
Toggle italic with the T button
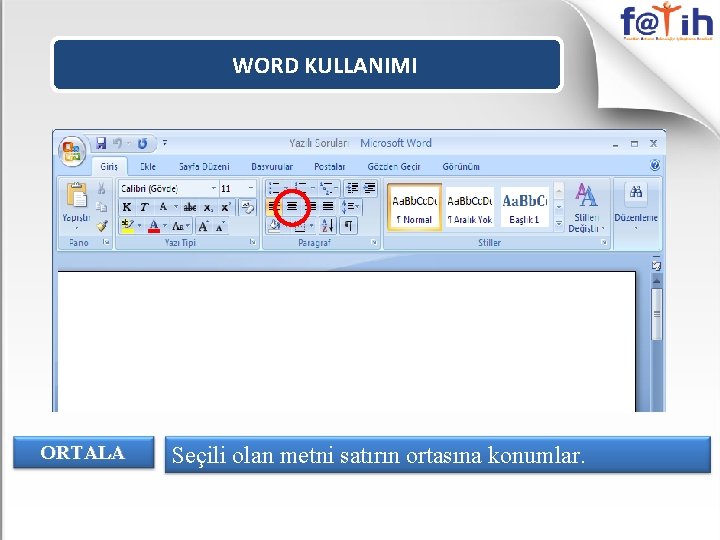(x=144, y=208)
